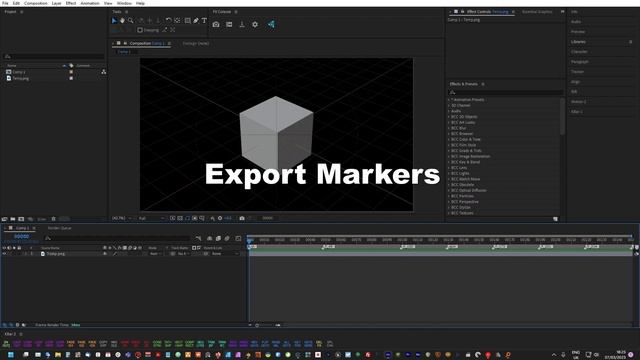Click create new bin icon in Effects & Presets
The width and height of the screenshot is (640, 360).
click(x=556, y=219)
